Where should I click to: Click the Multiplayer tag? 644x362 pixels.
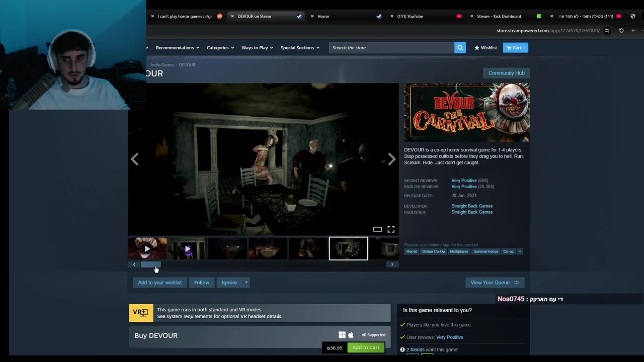(x=459, y=251)
